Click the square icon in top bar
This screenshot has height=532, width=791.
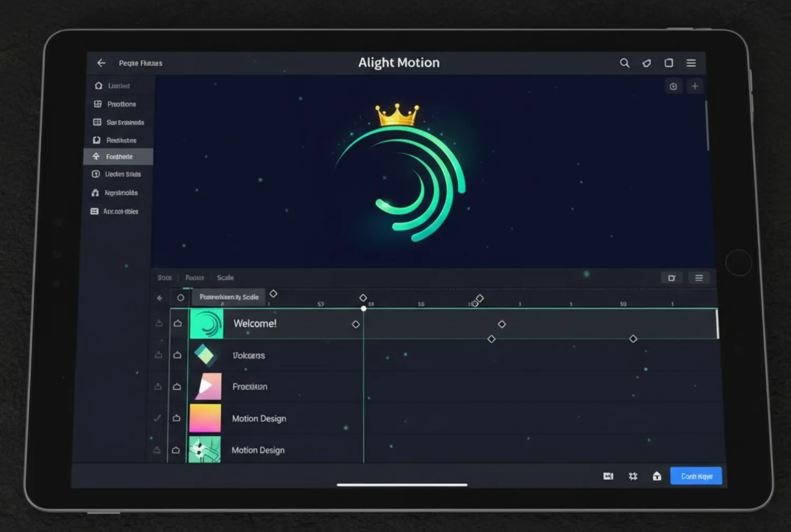tap(669, 63)
